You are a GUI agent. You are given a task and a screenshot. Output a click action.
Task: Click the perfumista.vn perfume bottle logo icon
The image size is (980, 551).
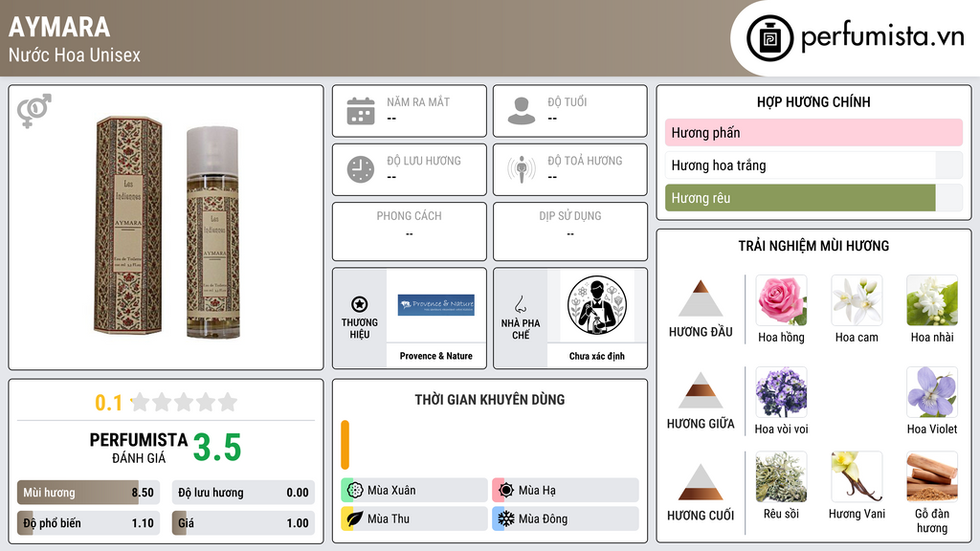pyautogui.click(x=769, y=38)
